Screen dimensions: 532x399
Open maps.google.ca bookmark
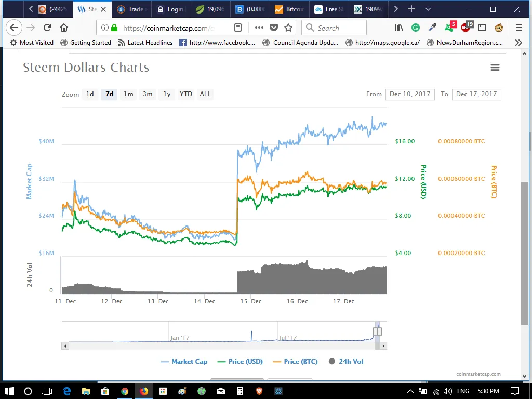click(382, 43)
